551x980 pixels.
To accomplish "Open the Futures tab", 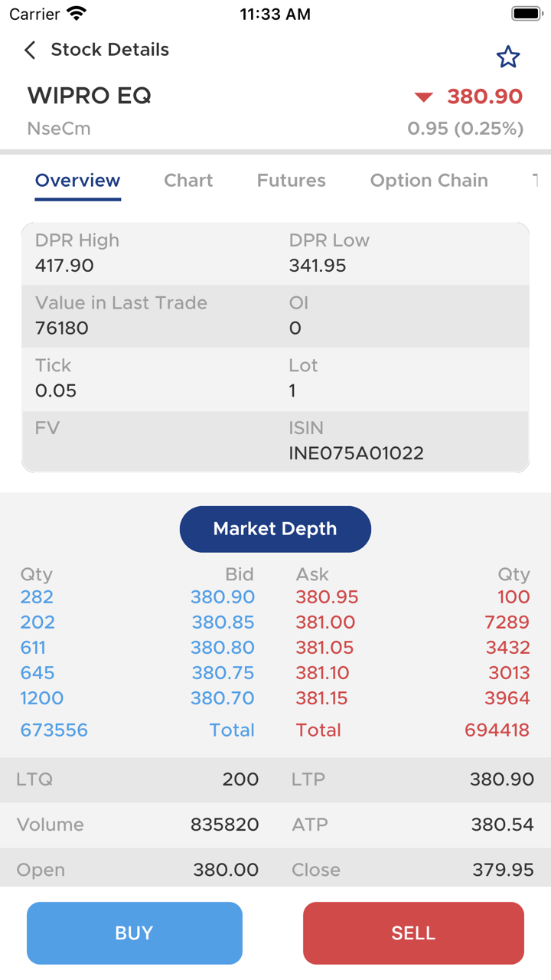I will pyautogui.click(x=291, y=181).
